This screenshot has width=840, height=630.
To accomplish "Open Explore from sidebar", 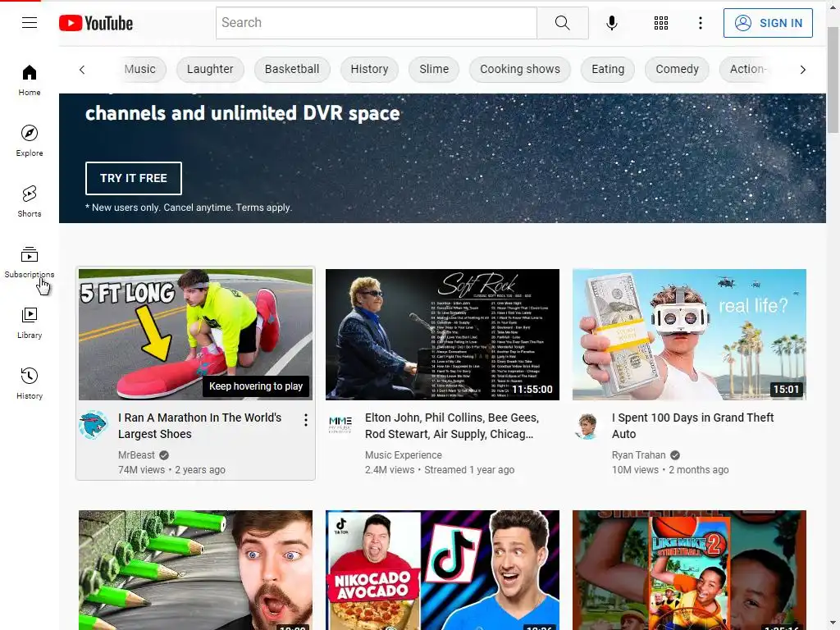I will (x=30, y=141).
